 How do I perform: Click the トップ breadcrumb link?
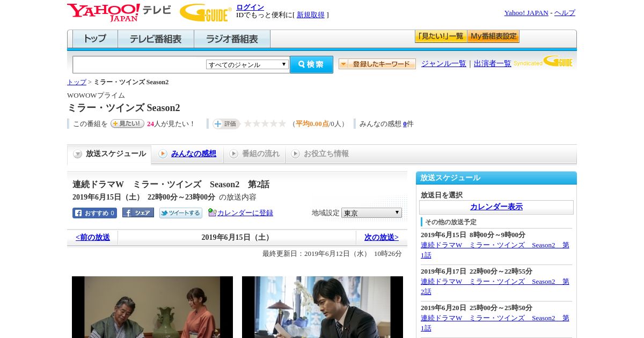[x=77, y=82]
